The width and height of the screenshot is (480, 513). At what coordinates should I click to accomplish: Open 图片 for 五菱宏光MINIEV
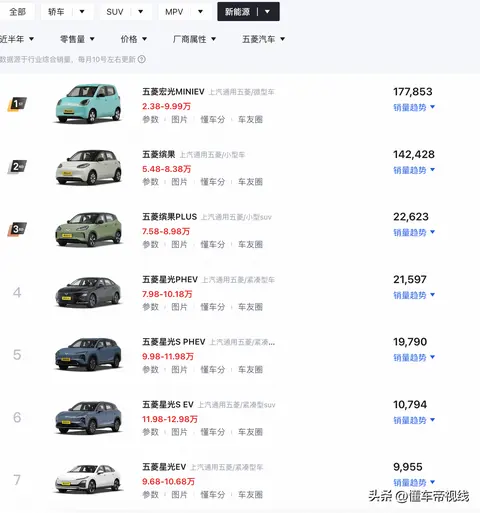click(x=179, y=119)
